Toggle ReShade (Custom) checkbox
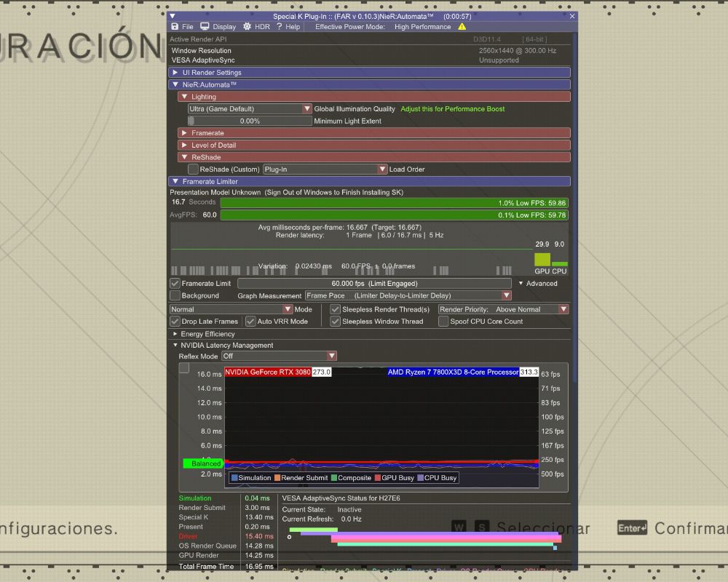This screenshot has width=728, height=582. 193,169
